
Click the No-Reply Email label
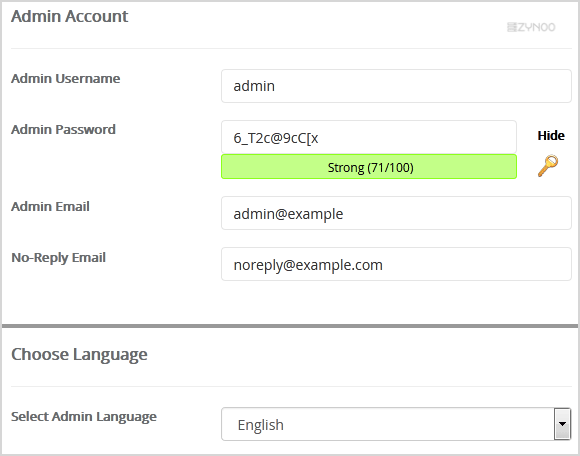click(58, 257)
